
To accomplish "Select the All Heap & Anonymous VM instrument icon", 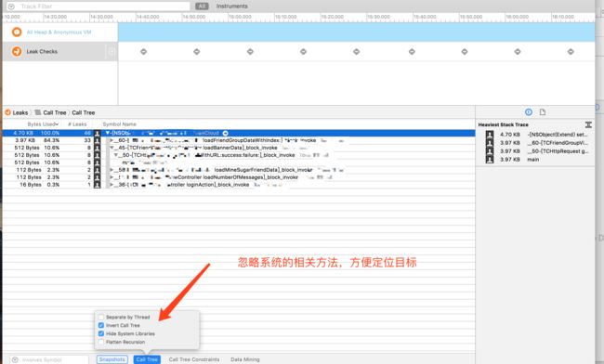I will point(17,32).
